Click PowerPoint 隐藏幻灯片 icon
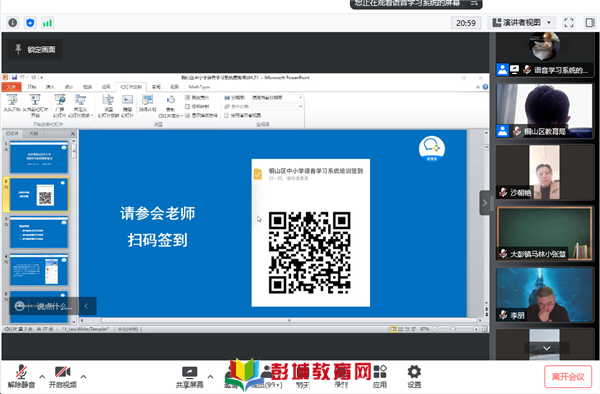The image size is (600, 394). point(127,100)
